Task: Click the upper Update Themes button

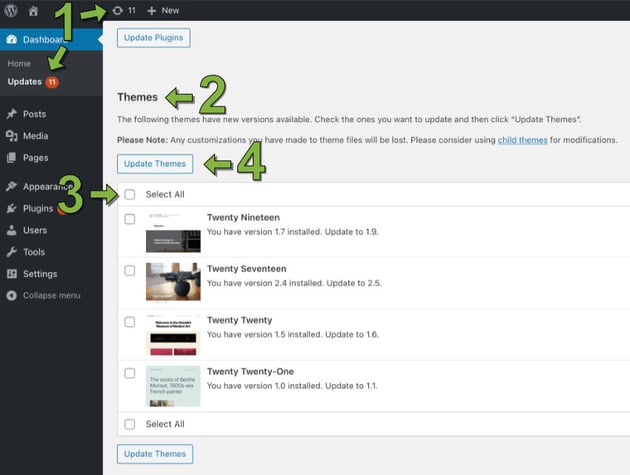Action: pos(155,164)
